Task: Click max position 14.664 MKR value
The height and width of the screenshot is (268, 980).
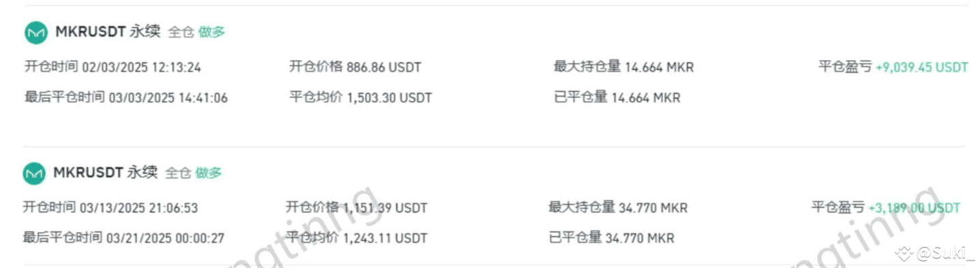Action: pos(659,67)
